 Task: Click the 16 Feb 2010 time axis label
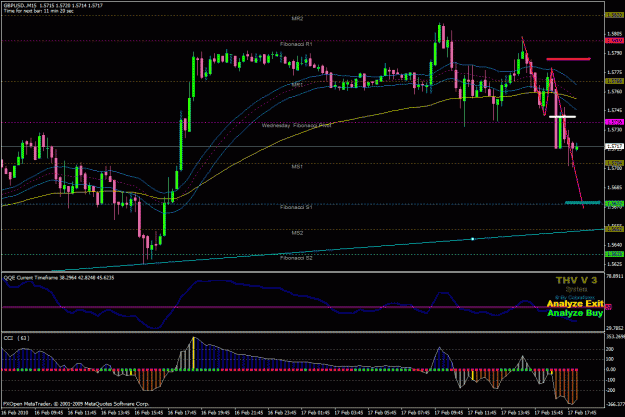pyautogui.click(x=15, y=413)
